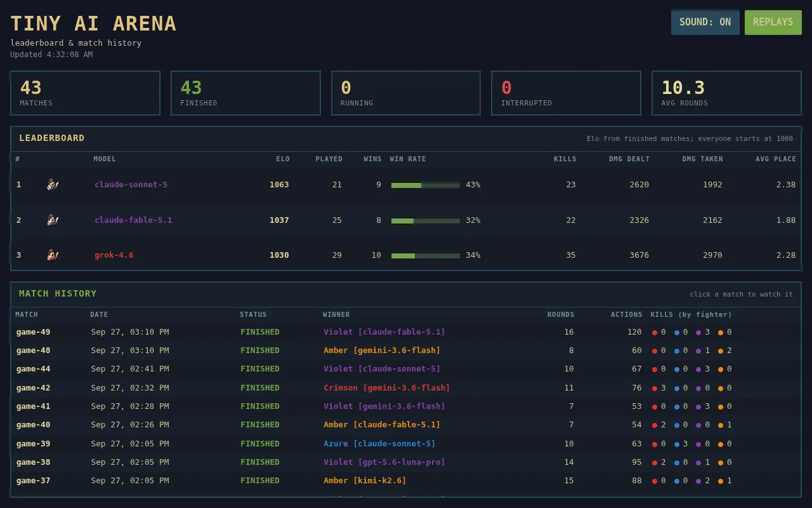
Task: Click the blue kills dot in game-39 row
Action: [x=677, y=444]
